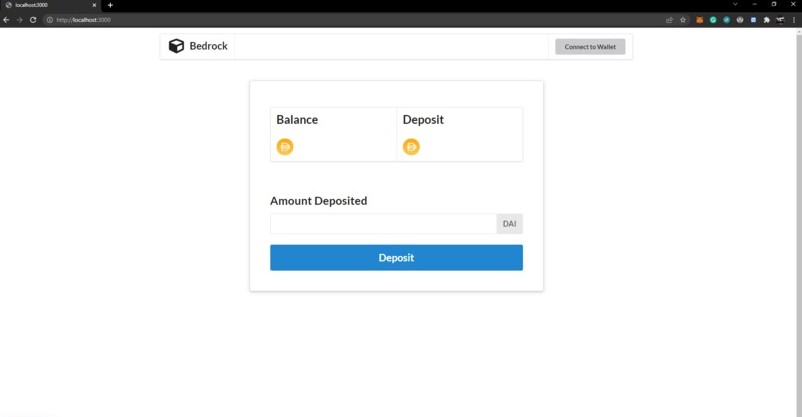Open the MetaMask fox extension

(x=699, y=20)
